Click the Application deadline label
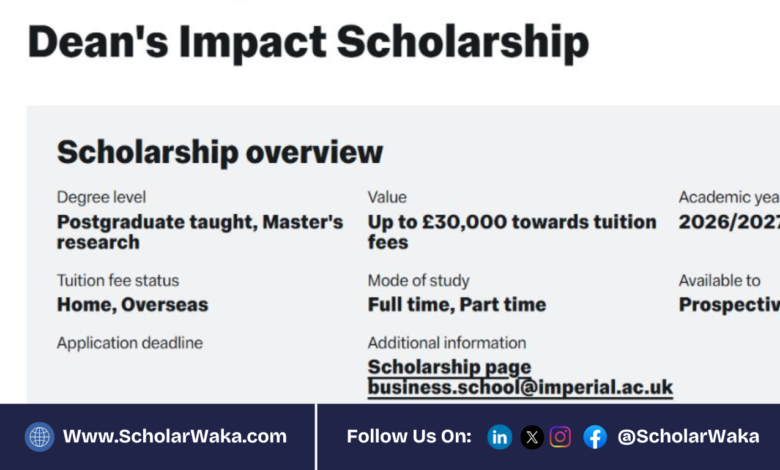This screenshot has height=470, width=780. (x=129, y=343)
